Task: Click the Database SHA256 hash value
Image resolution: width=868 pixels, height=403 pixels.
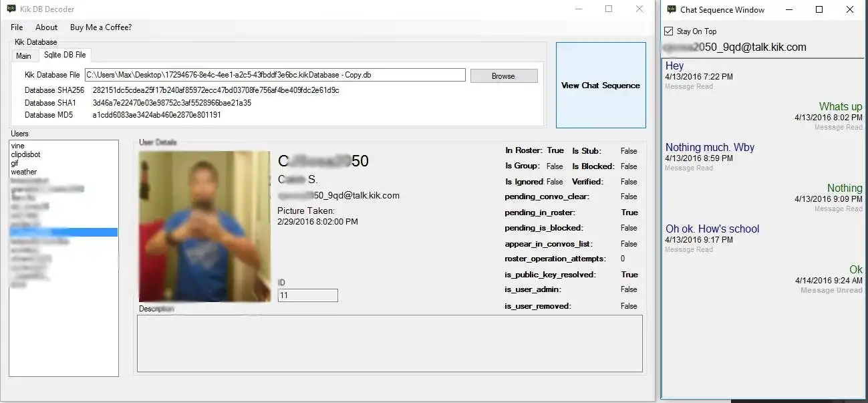Action: 216,90
